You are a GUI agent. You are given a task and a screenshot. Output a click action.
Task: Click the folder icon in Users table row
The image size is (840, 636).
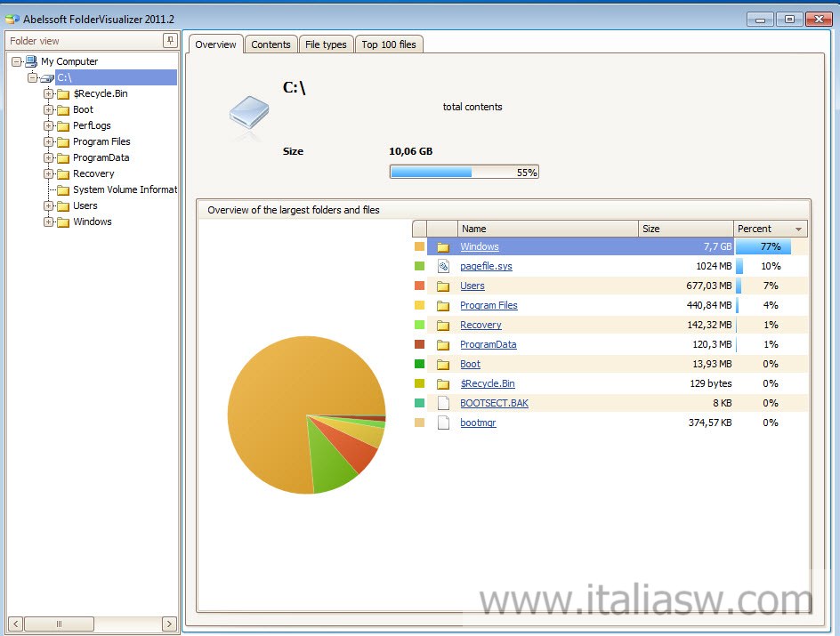pyautogui.click(x=443, y=286)
